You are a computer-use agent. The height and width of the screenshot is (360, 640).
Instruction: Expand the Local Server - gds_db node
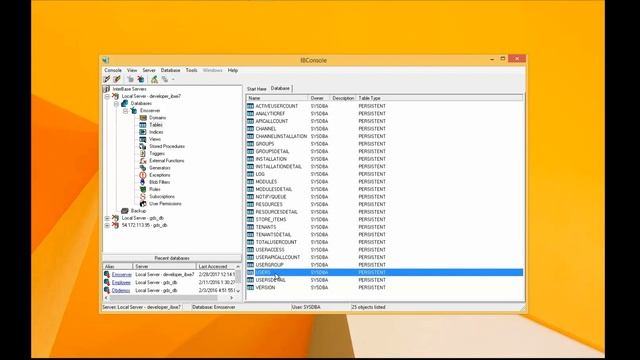(107, 218)
